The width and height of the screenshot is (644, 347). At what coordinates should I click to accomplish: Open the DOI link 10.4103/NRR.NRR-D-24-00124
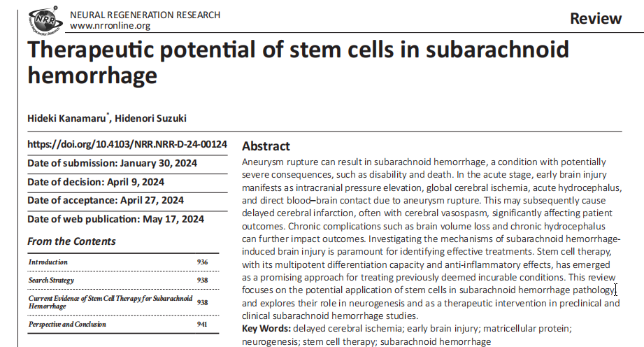tap(127, 144)
